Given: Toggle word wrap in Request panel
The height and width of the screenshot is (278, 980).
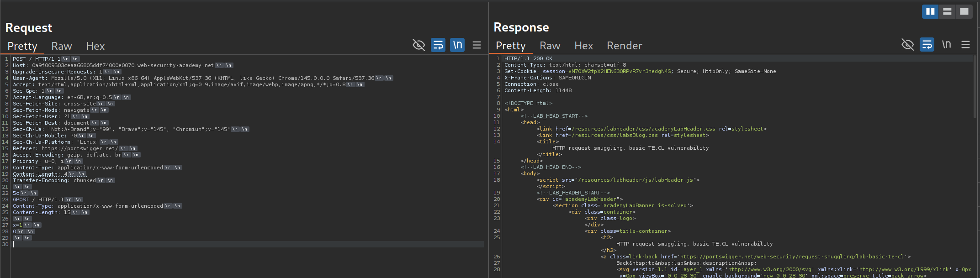Looking at the screenshot, I should coord(438,45).
